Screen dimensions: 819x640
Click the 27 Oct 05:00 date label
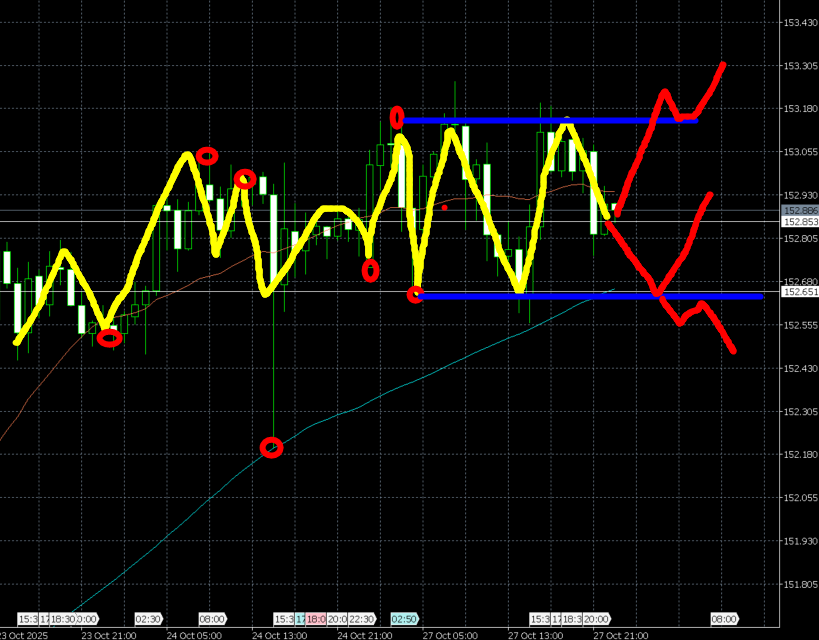[x=450, y=634]
